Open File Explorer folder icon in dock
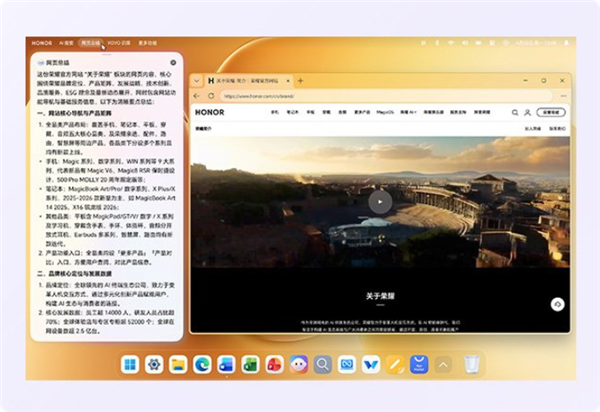The image size is (600, 412). click(x=178, y=365)
